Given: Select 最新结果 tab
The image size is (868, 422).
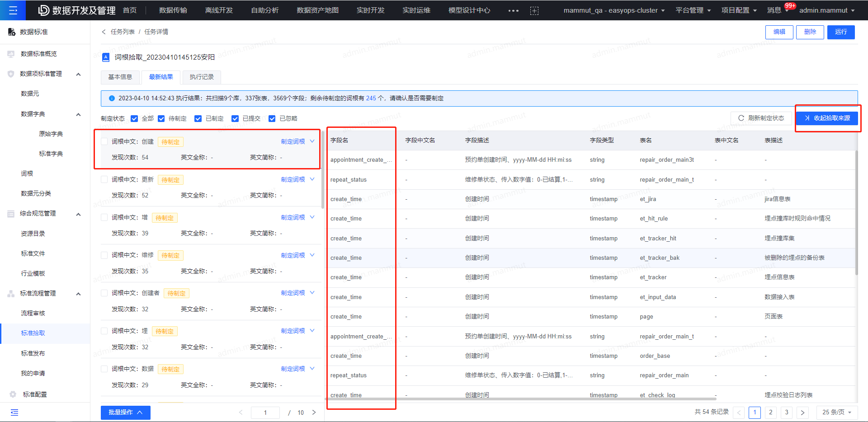Looking at the screenshot, I should click(x=161, y=77).
